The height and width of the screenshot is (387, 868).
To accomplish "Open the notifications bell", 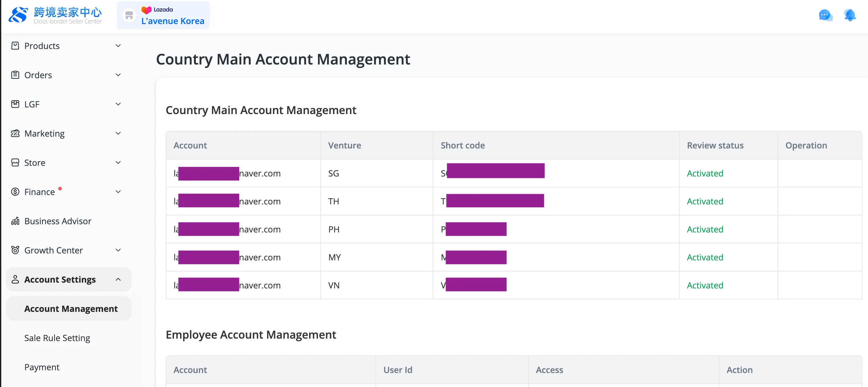I will [850, 15].
